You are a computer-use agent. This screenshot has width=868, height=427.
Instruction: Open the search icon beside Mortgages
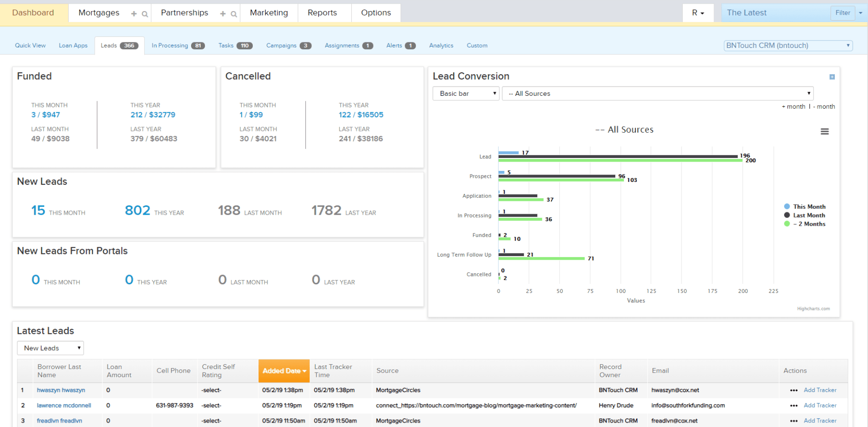point(144,13)
